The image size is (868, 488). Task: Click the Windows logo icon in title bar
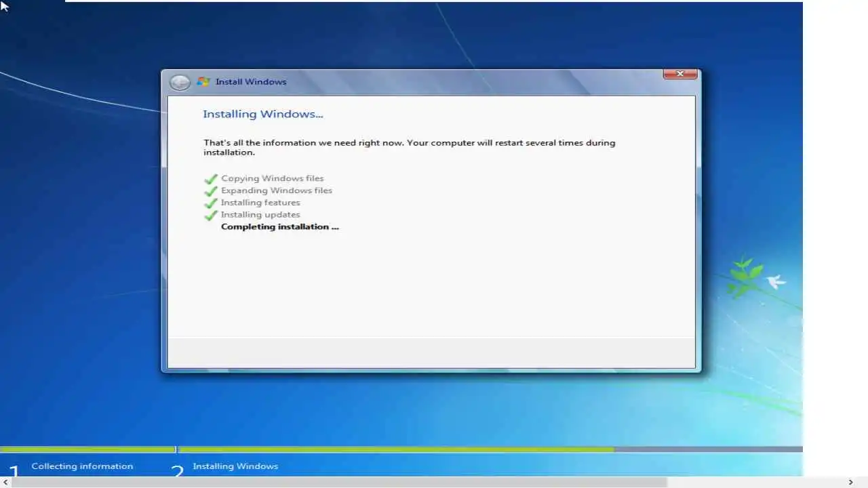(x=203, y=82)
